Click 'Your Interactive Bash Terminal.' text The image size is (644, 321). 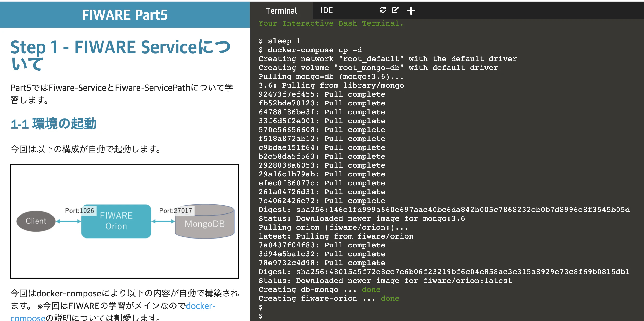point(331,23)
